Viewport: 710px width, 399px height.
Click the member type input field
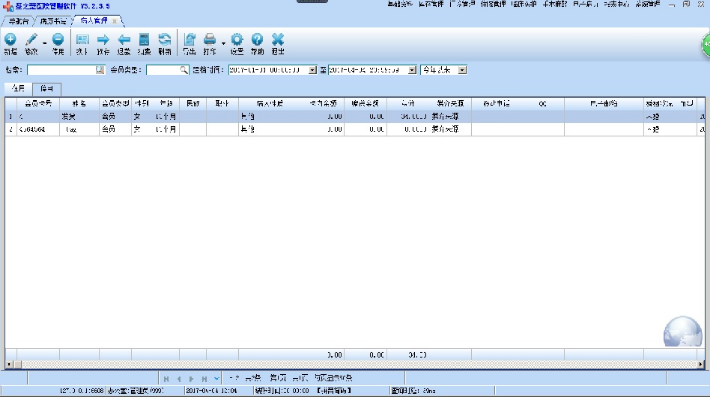click(x=163, y=70)
